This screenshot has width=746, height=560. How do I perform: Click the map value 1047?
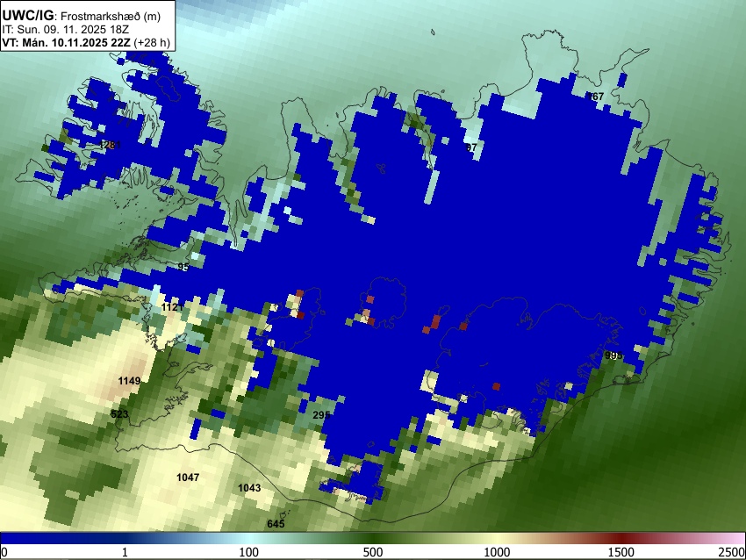[x=188, y=477]
